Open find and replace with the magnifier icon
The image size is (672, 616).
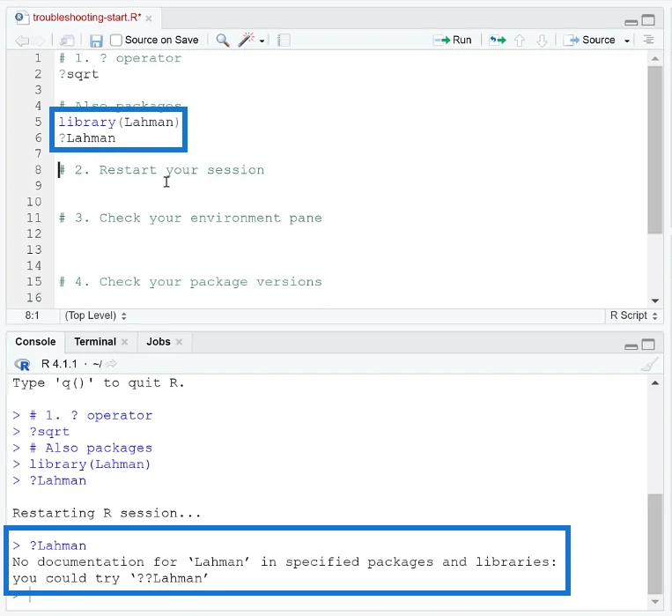tap(223, 41)
